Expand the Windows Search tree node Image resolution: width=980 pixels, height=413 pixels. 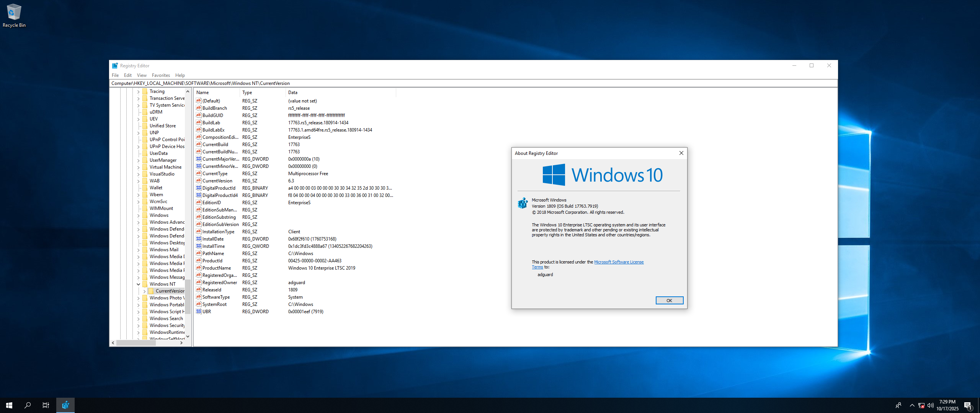tap(138, 319)
